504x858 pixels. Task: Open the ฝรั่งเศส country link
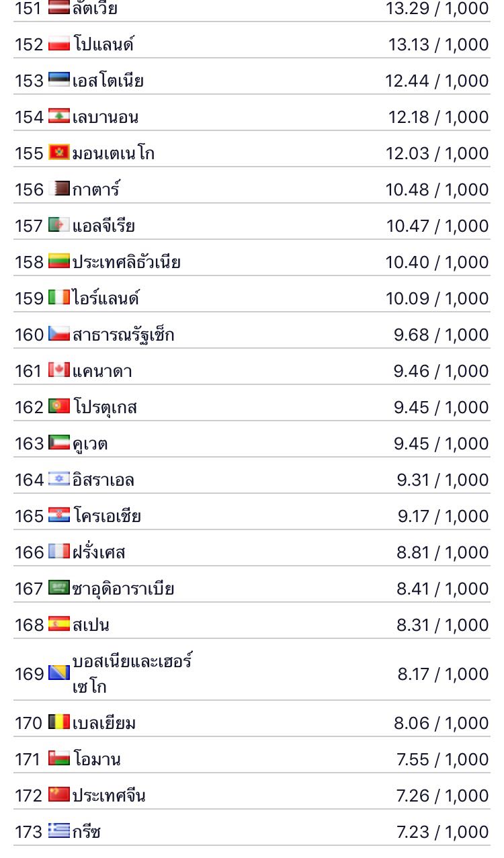pos(99,552)
